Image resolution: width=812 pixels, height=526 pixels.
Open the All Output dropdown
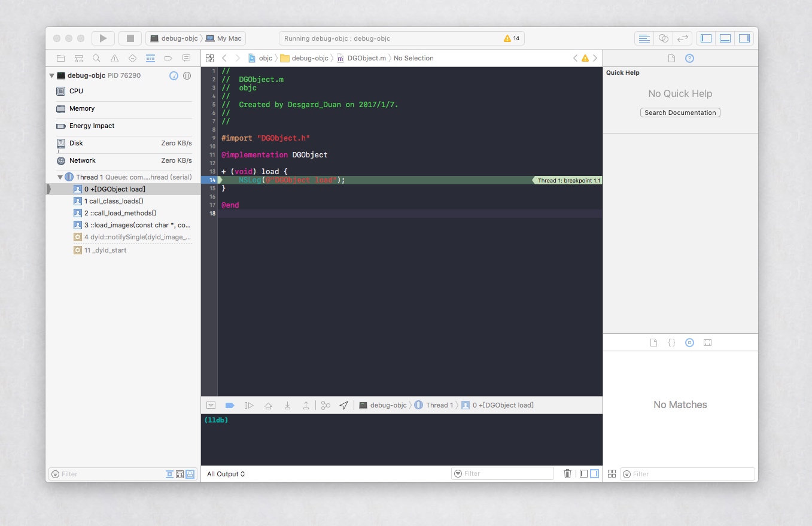tap(226, 474)
